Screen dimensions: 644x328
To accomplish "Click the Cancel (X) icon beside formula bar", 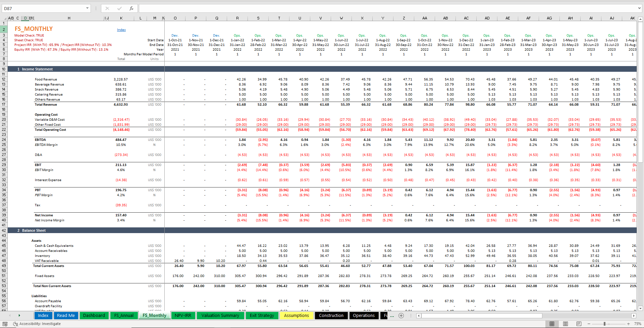I will click(x=108, y=8).
